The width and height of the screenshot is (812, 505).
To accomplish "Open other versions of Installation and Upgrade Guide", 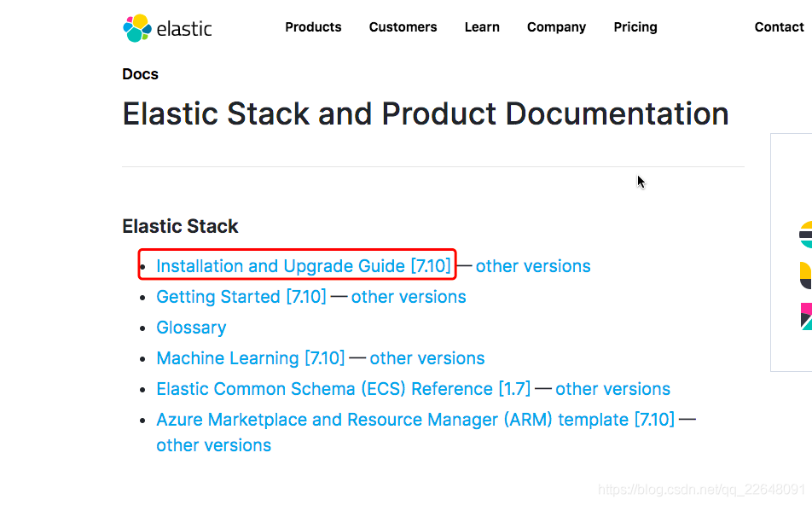I will coord(533,265).
